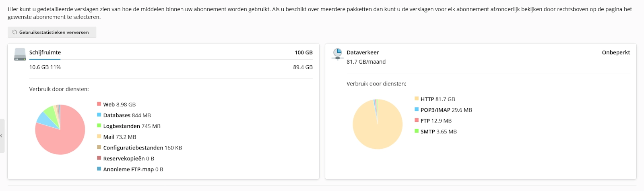Screen dimensions: 644x191
Task: Select the Dataverkeer heading
Action: tap(363, 52)
